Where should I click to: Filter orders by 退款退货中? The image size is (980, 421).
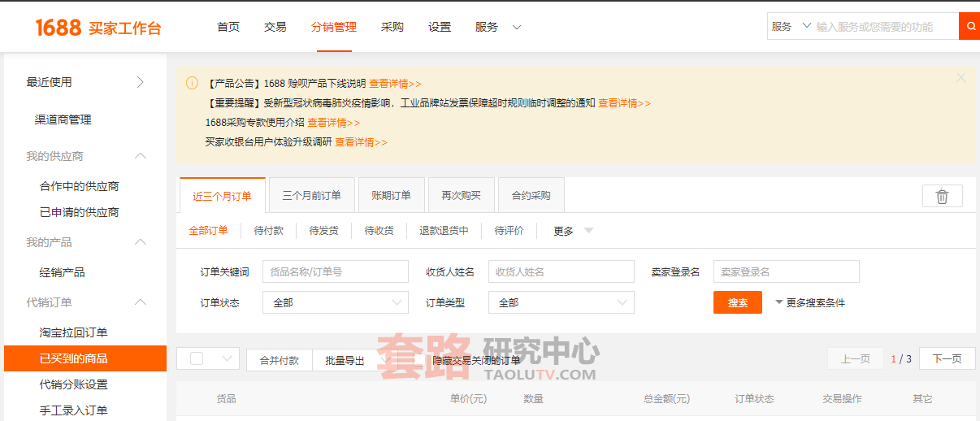[444, 231]
